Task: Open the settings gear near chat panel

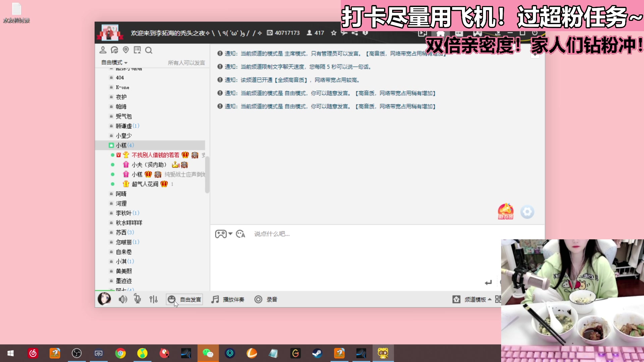Action: click(x=527, y=212)
